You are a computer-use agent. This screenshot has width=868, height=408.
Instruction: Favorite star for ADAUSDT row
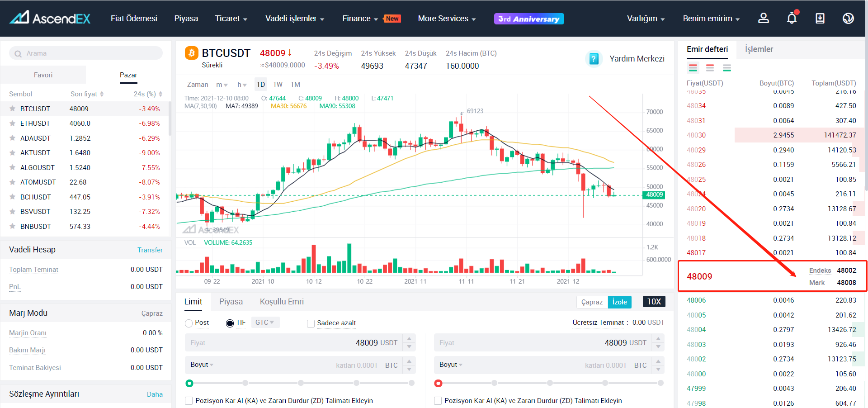click(13, 138)
